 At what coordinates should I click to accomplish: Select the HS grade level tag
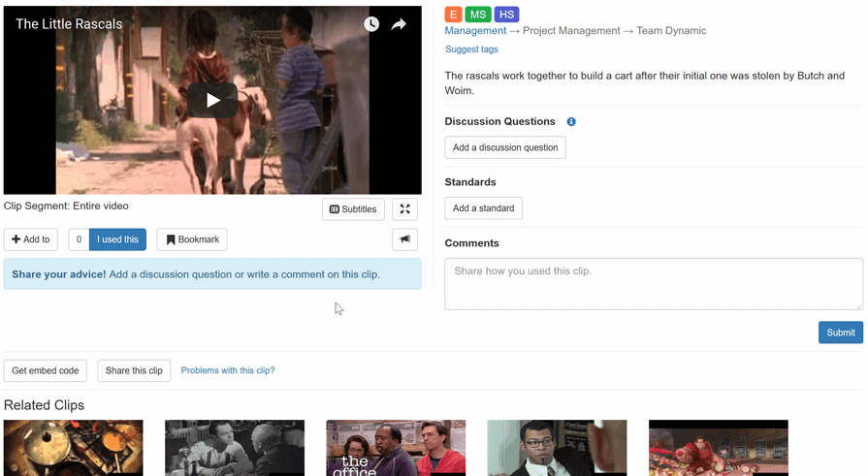[x=506, y=15]
